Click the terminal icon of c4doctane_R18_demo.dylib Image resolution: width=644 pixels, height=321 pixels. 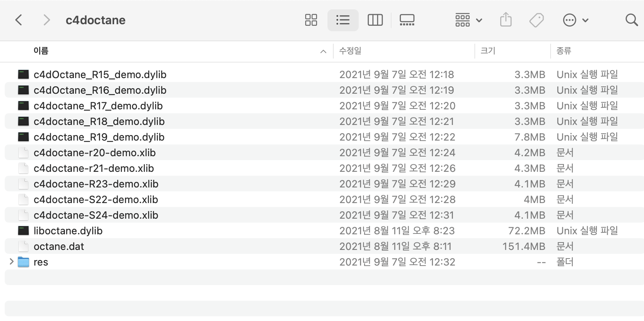[x=23, y=121]
